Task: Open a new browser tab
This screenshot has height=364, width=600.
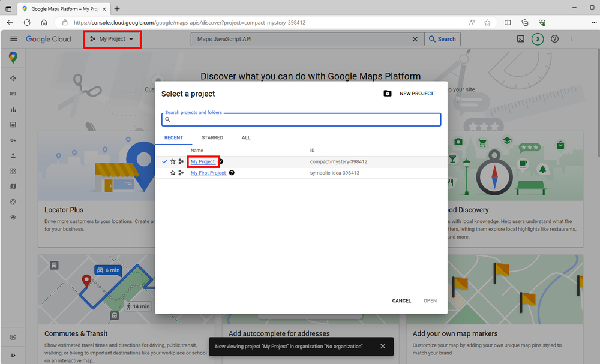Action: [117, 9]
